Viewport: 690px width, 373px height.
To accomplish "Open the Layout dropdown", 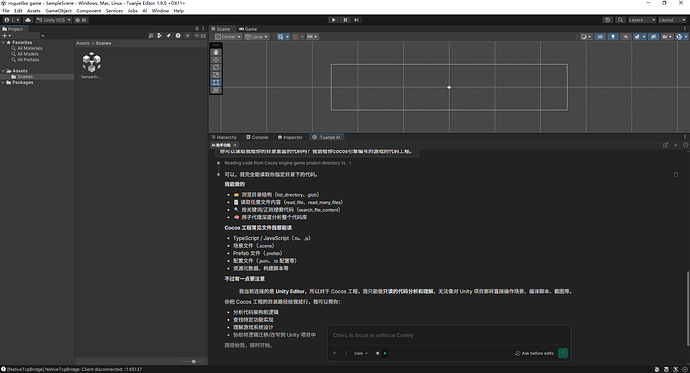I will point(672,20).
